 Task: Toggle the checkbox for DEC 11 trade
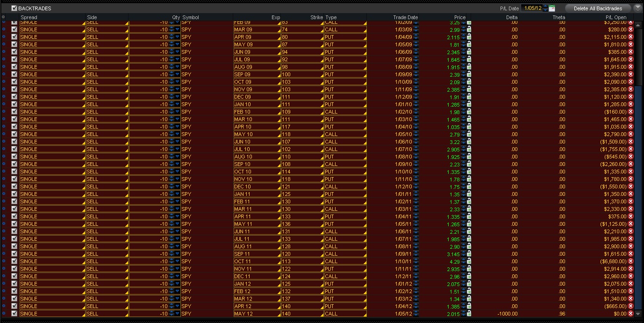tap(14, 276)
